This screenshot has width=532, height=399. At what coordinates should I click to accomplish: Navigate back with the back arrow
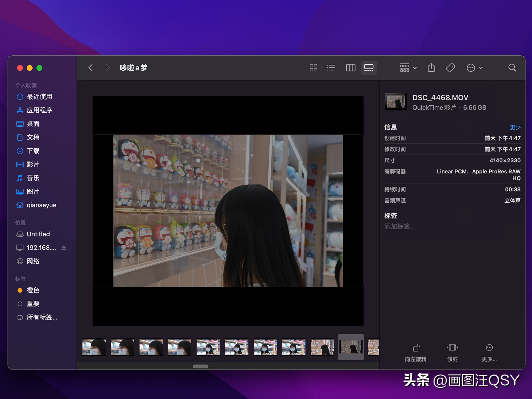point(91,68)
